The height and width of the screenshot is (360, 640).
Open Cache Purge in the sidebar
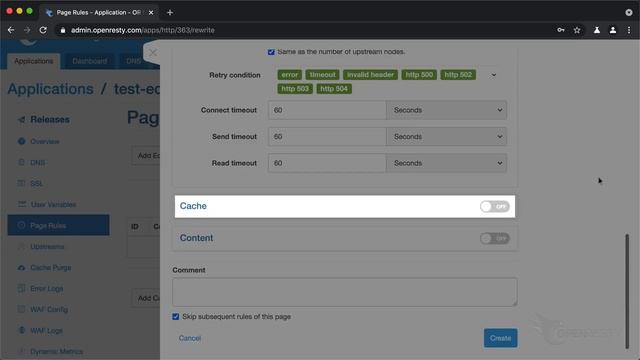(51, 268)
